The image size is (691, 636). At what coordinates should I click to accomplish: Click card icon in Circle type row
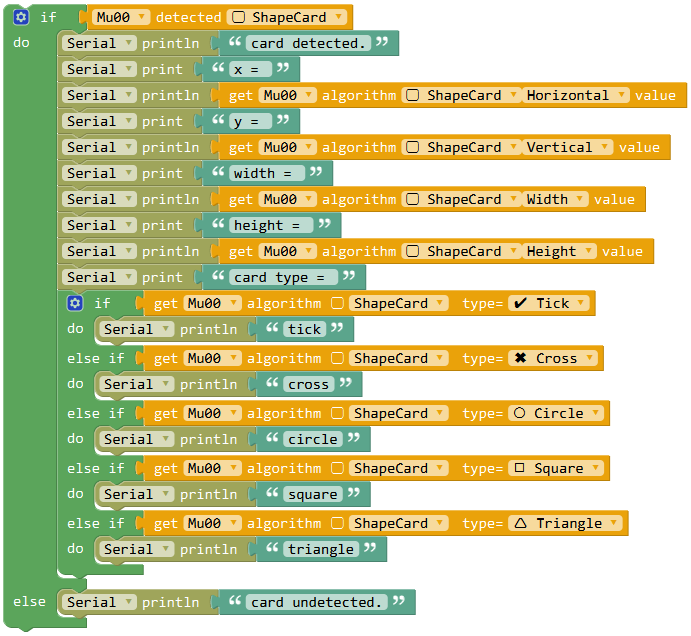point(338,413)
